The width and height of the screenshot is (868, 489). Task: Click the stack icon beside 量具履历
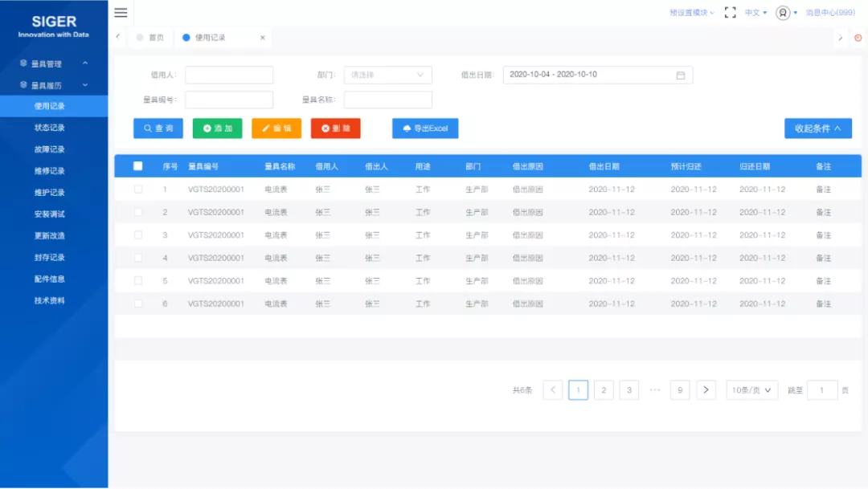(23, 85)
